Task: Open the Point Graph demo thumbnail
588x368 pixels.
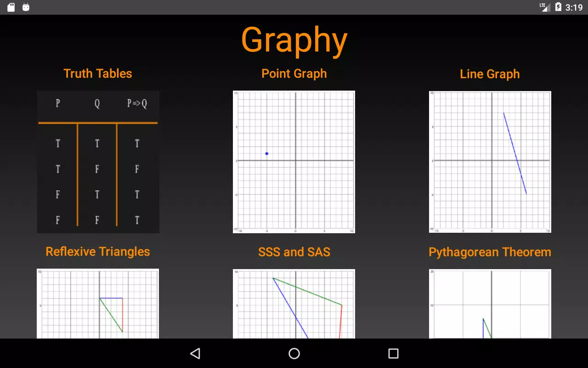Action: (x=294, y=162)
